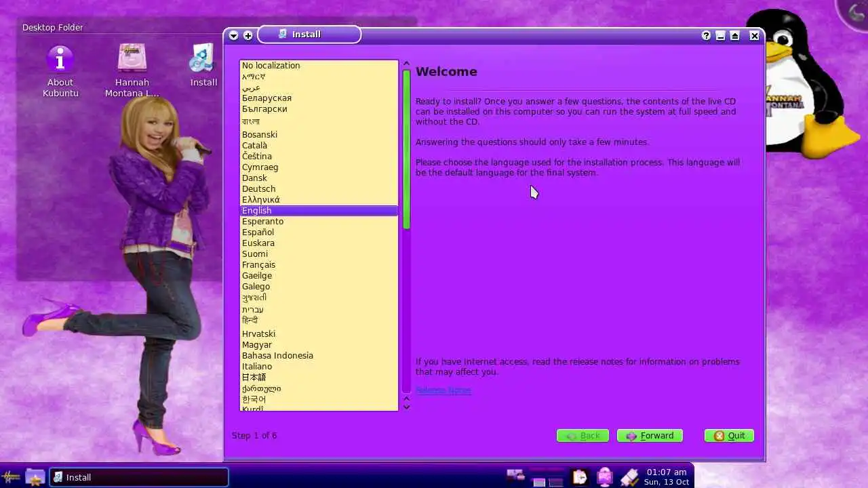Select 'Español' in the language list
868x488 pixels.
coord(319,232)
